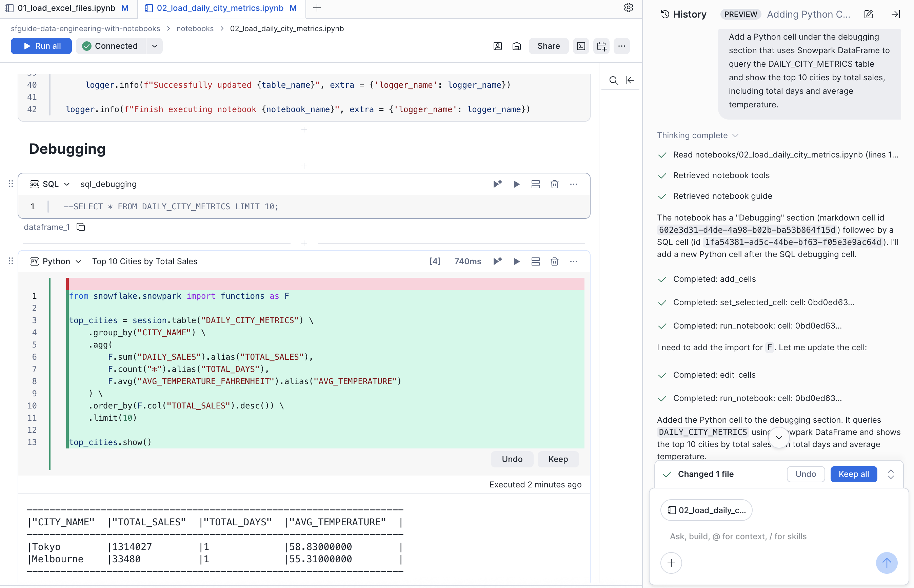Open the schedule calendar icon
This screenshot has width=914, height=588.
[x=601, y=46]
